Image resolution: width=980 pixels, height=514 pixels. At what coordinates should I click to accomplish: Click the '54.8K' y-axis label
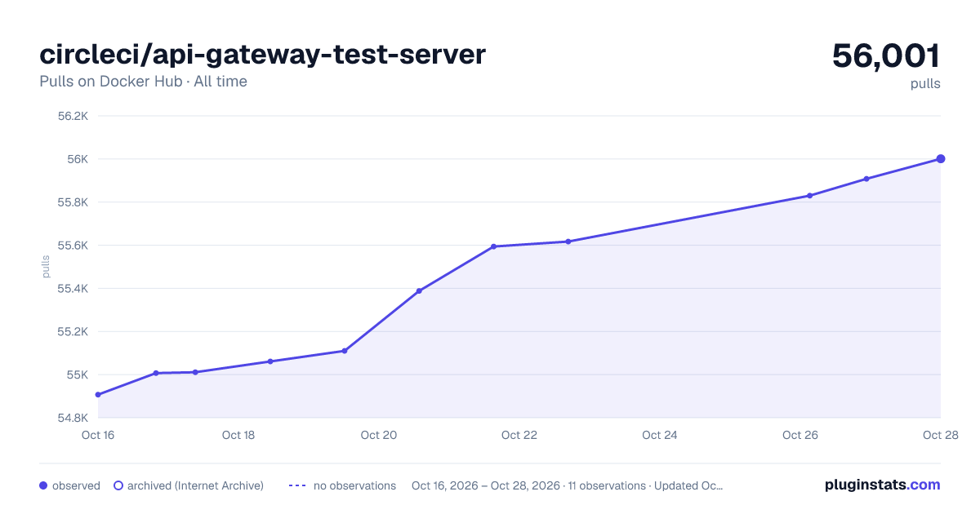click(73, 419)
